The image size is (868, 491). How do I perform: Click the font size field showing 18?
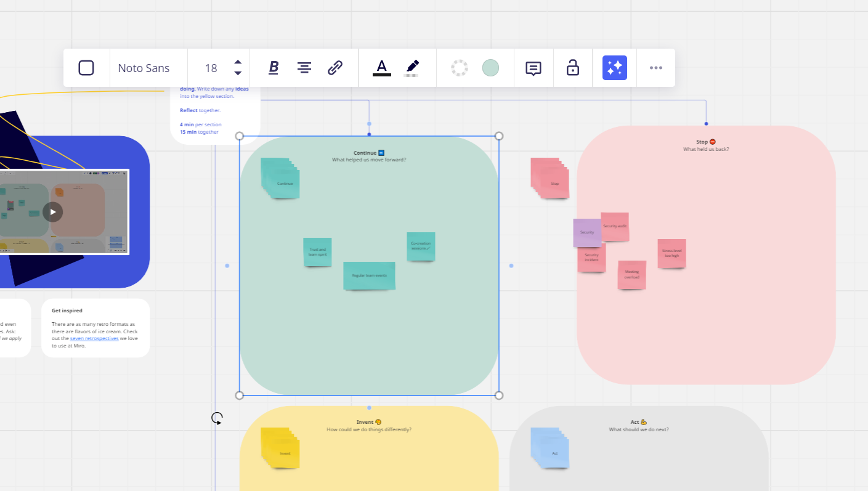point(211,68)
